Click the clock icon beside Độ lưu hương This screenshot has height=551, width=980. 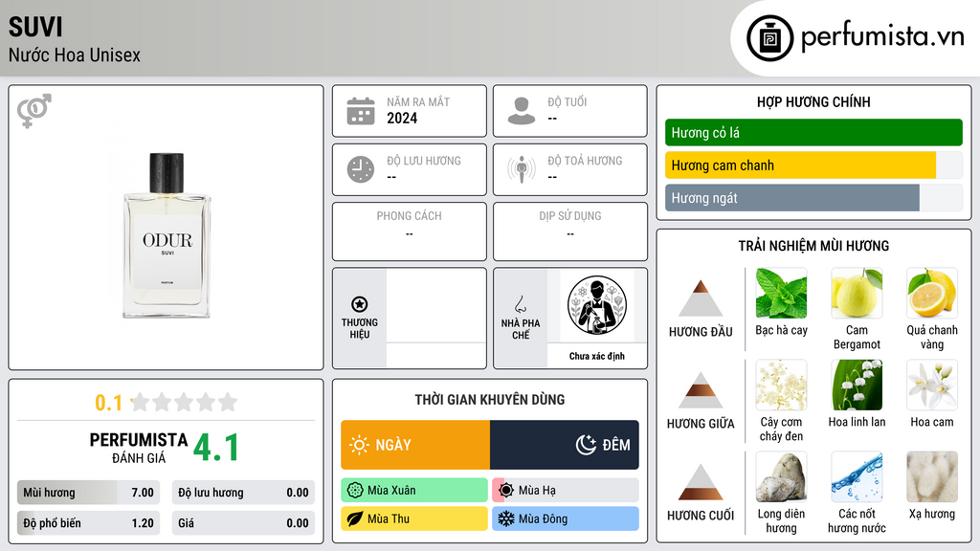[x=361, y=169]
